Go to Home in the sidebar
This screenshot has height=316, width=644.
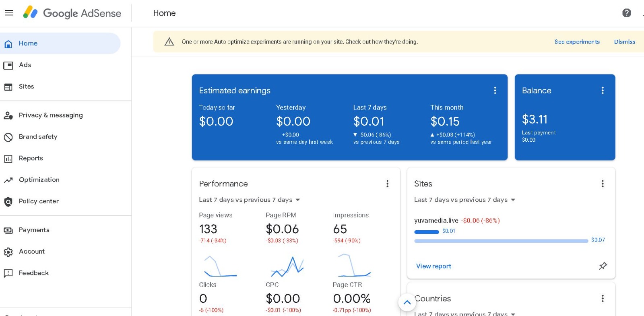(60, 43)
